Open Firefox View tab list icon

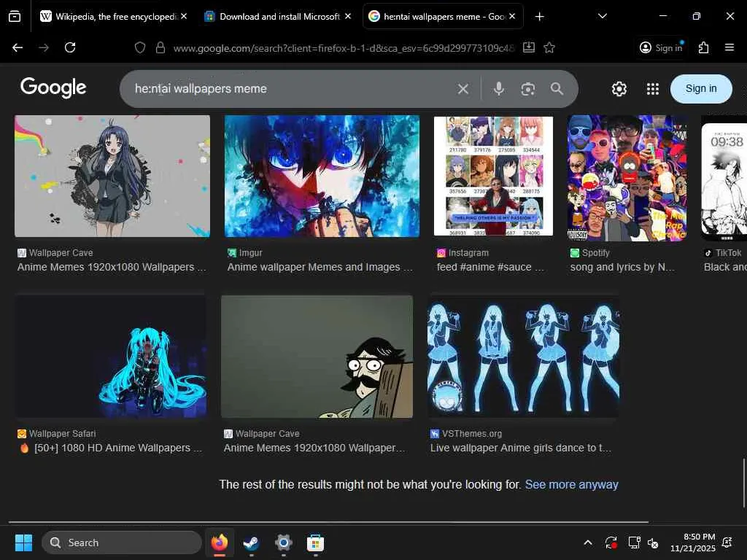tap(15, 17)
